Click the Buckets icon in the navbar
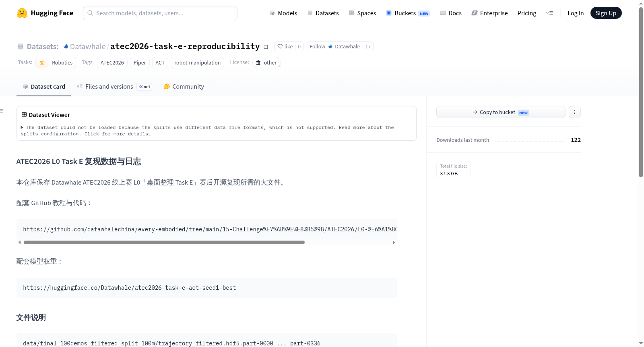 coord(389,13)
